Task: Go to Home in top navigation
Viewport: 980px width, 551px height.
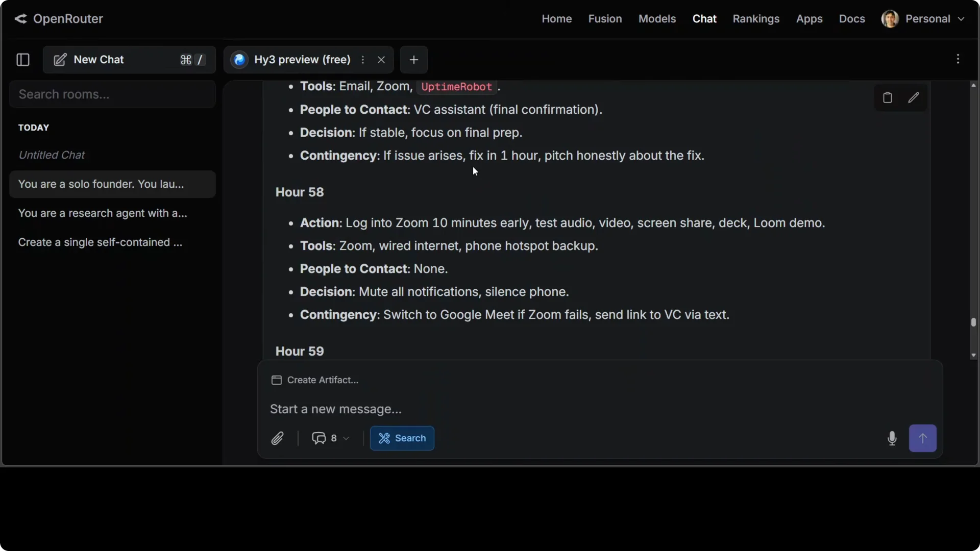Action: 557,19
